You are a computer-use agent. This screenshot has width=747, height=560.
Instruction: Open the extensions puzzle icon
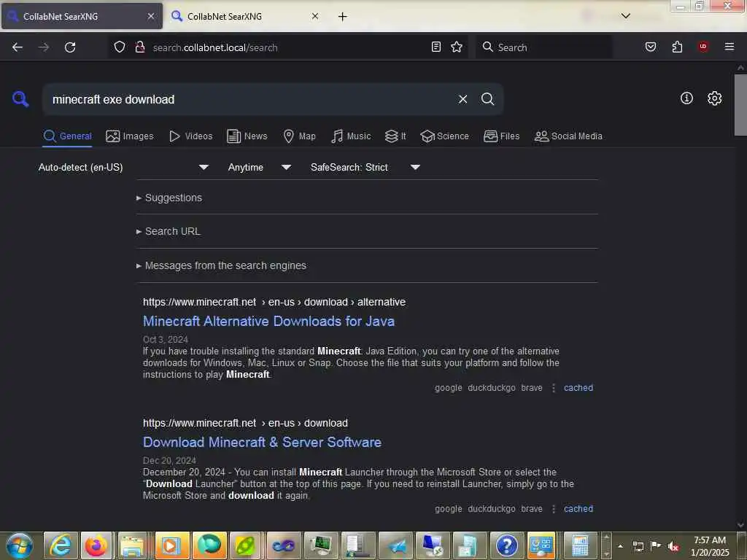[677, 47]
